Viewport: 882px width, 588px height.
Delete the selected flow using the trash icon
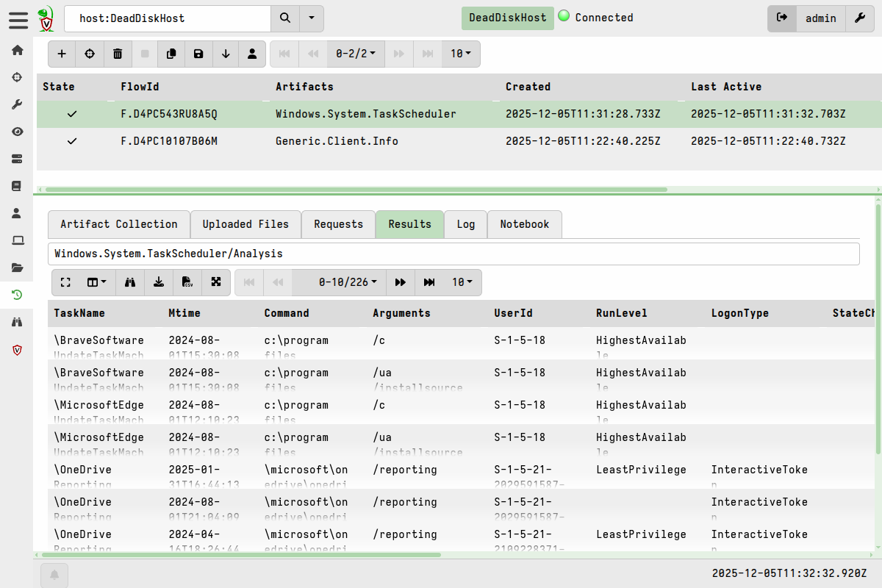[x=118, y=54]
